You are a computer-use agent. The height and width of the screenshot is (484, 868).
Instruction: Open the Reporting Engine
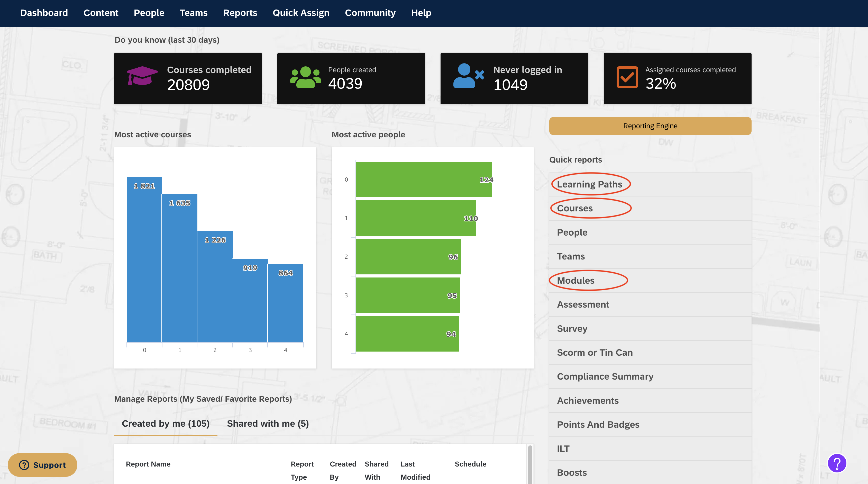click(x=650, y=126)
